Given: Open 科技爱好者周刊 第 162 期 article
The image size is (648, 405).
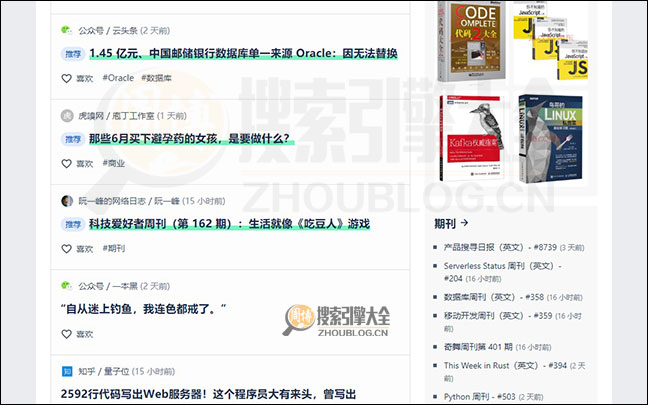Looking at the screenshot, I should tap(229, 224).
